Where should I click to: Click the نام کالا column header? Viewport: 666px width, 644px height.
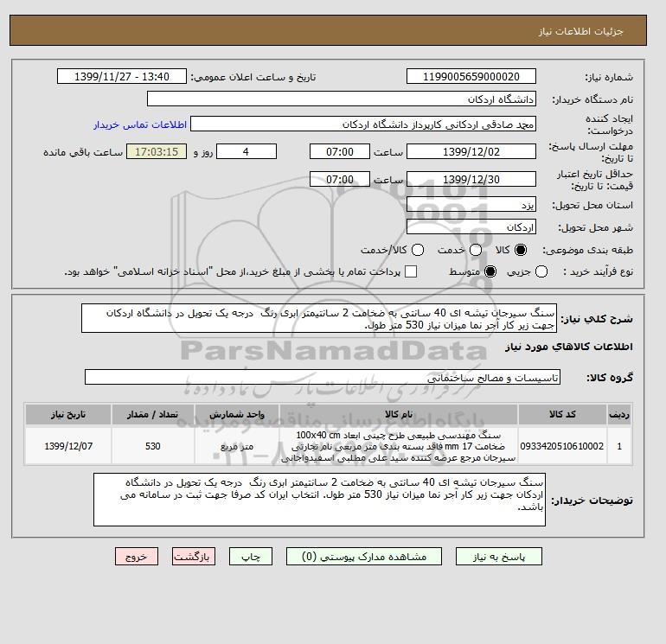point(399,414)
